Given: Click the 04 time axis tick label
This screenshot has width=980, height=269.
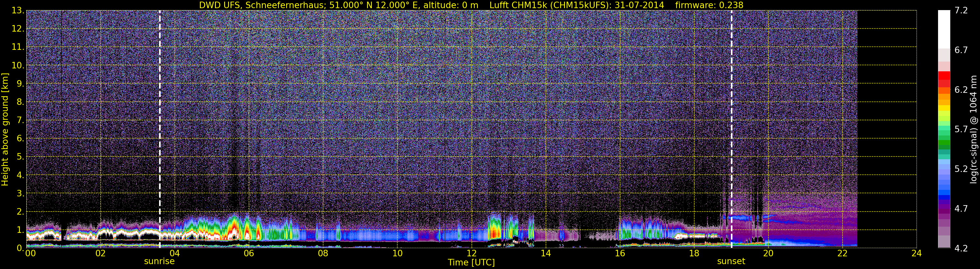Looking at the screenshot, I should [175, 253].
